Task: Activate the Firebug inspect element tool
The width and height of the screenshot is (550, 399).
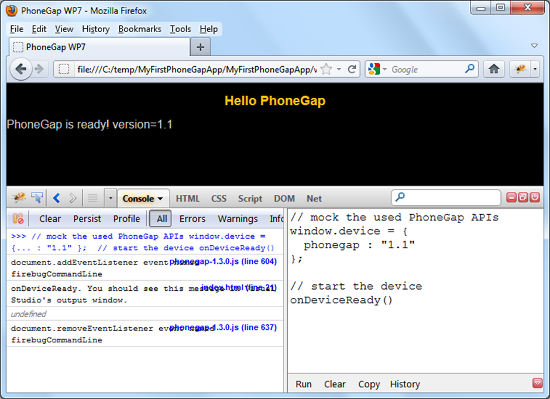Action: pyautogui.click(x=37, y=198)
